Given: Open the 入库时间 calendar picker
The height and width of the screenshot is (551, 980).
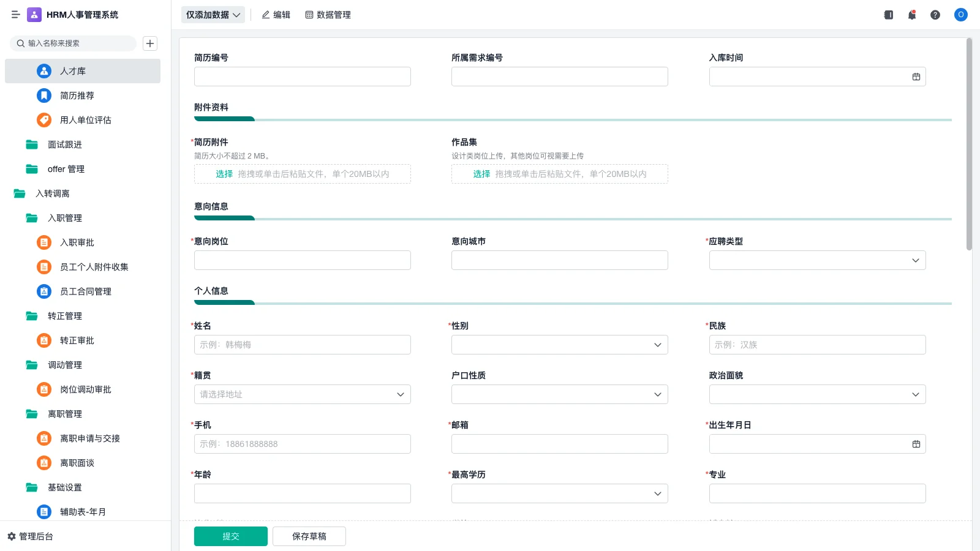Looking at the screenshot, I should [915, 77].
